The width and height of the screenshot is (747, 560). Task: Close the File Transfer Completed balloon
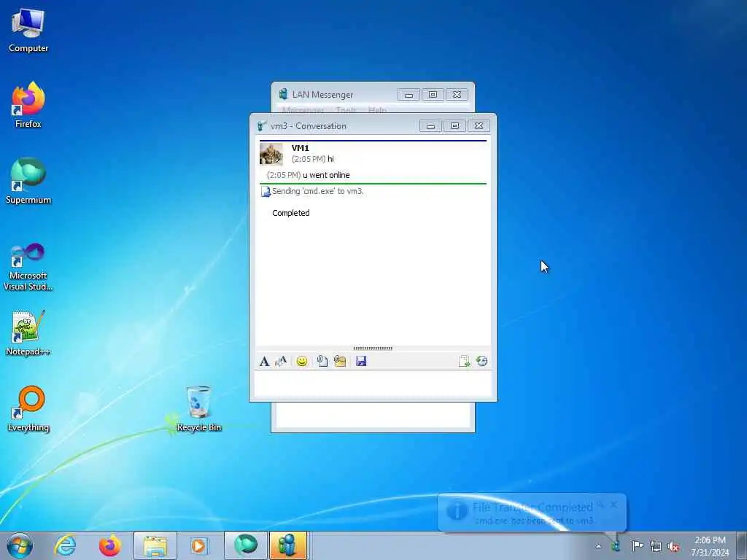(614, 505)
